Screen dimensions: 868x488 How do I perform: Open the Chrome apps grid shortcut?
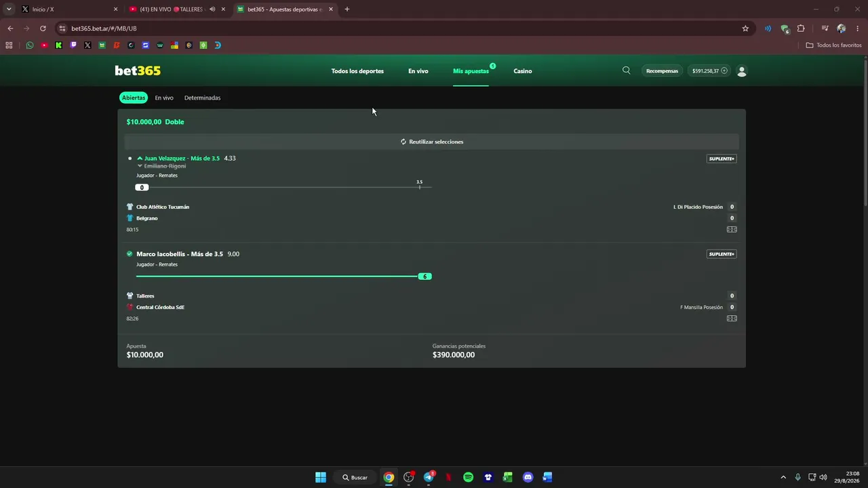(x=9, y=45)
